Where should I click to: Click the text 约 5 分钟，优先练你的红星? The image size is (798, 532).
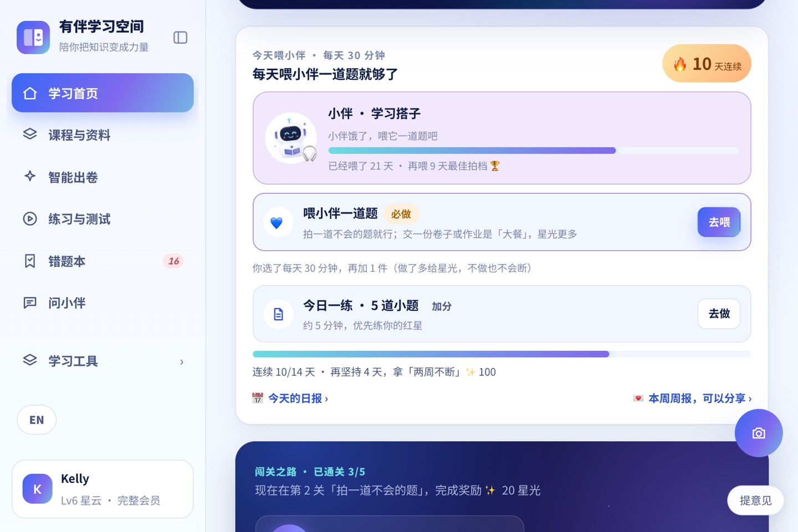coord(363,325)
